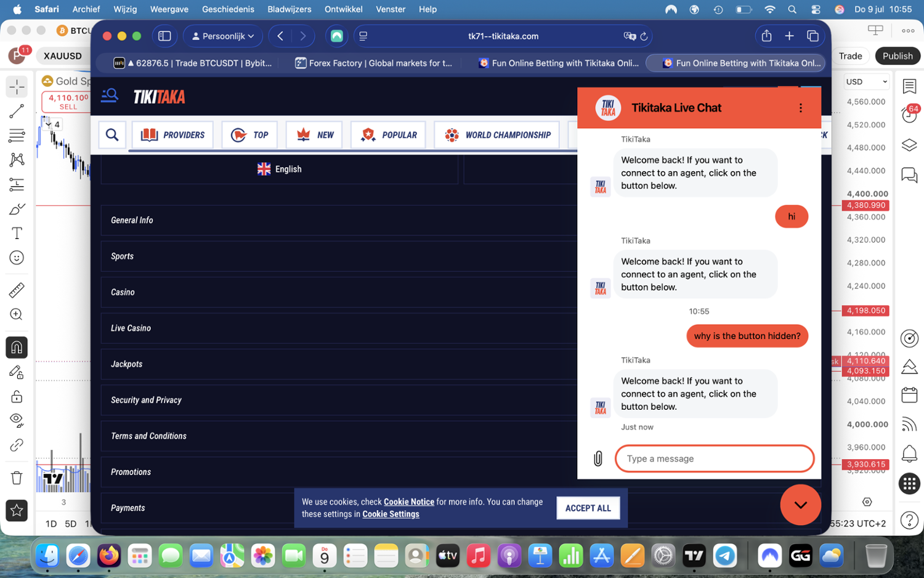Open the Geschiedenis menu in the menu bar
924x578 pixels.
[x=228, y=9]
